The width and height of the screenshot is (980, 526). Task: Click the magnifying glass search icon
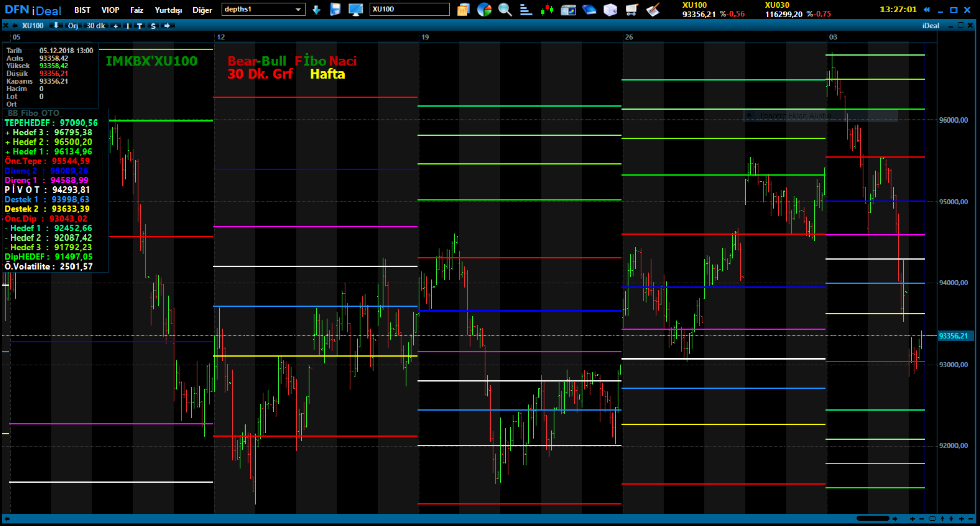[x=505, y=9]
